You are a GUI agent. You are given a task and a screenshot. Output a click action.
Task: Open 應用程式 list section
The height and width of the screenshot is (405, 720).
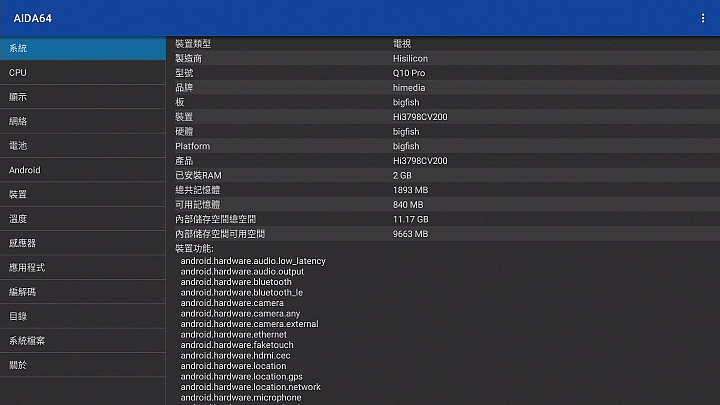pos(83,267)
